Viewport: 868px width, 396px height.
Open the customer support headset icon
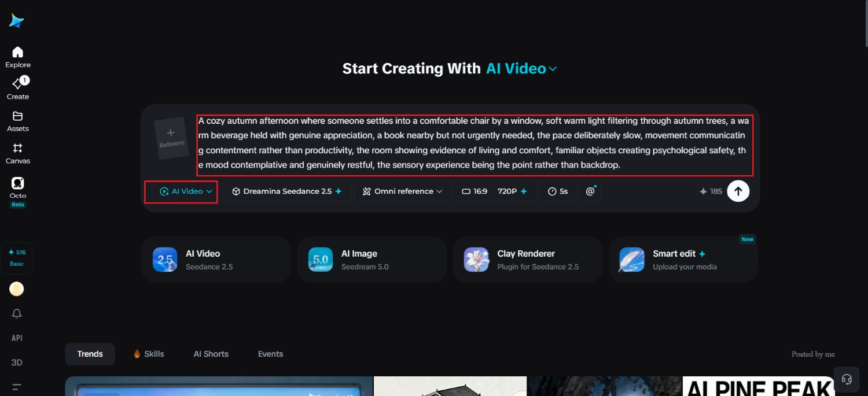(x=847, y=379)
